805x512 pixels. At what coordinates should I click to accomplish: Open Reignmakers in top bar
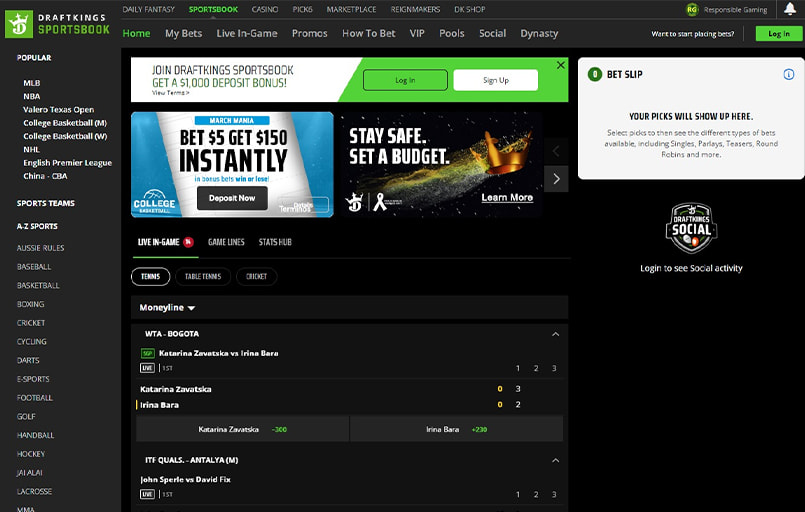point(415,9)
